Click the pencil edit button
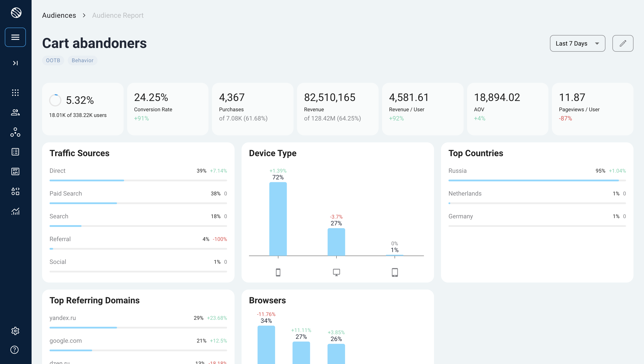Viewport: 644px width, 364px height. 623,44
